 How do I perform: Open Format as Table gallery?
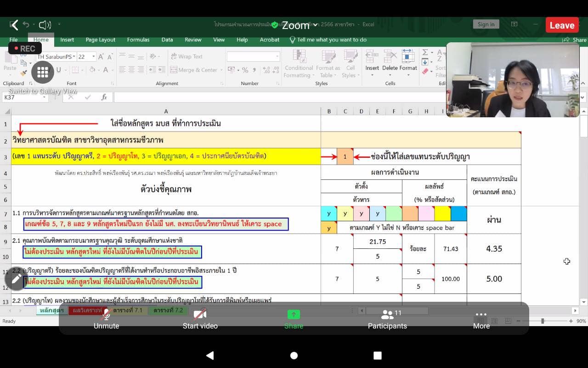pos(328,64)
